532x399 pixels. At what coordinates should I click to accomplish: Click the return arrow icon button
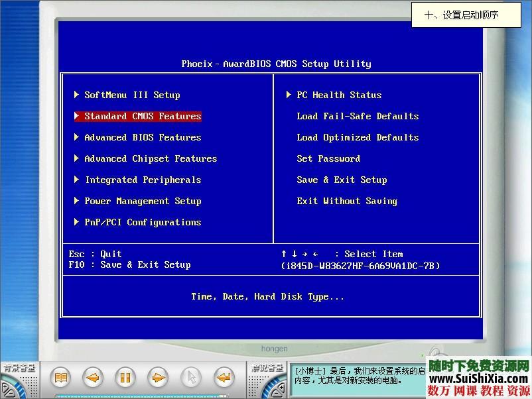click(224, 378)
